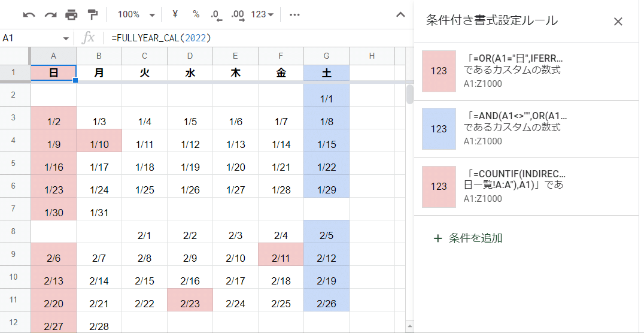
Task: Click the redo arrow icon
Action: (50, 14)
